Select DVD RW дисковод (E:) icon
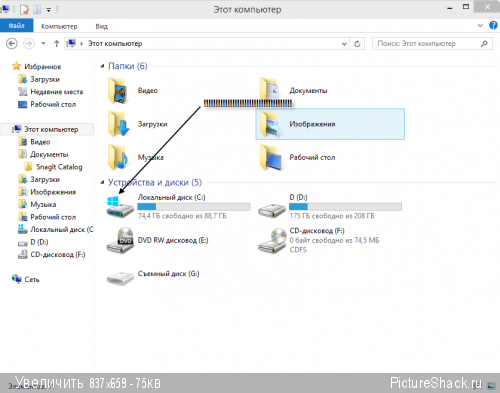This screenshot has width=500, height=393. pos(120,240)
